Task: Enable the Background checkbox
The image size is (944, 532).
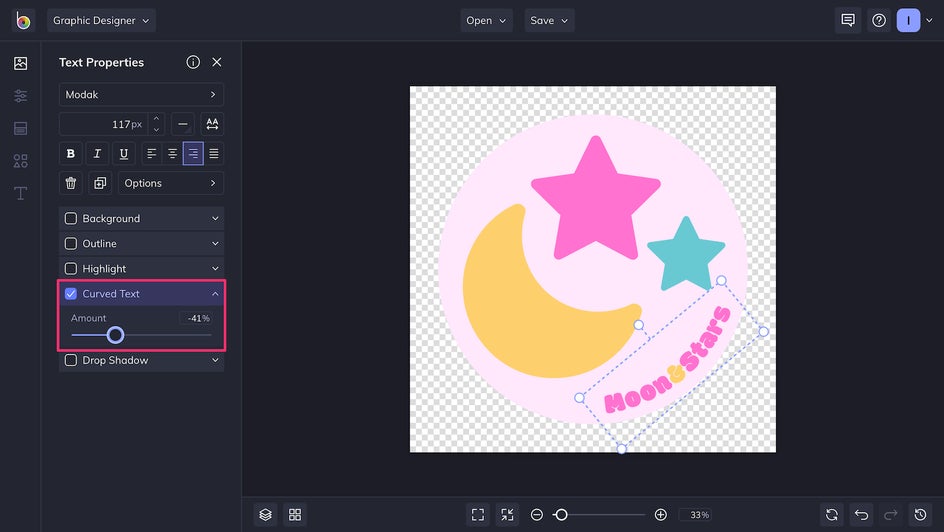Action: click(x=70, y=218)
